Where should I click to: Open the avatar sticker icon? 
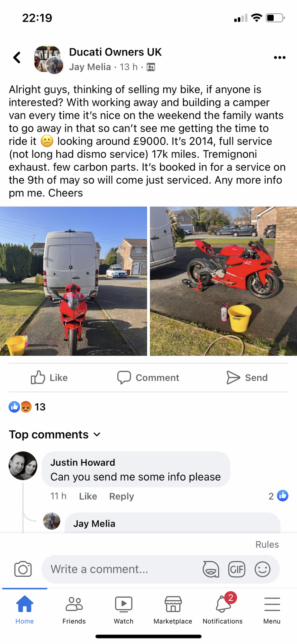(211, 569)
